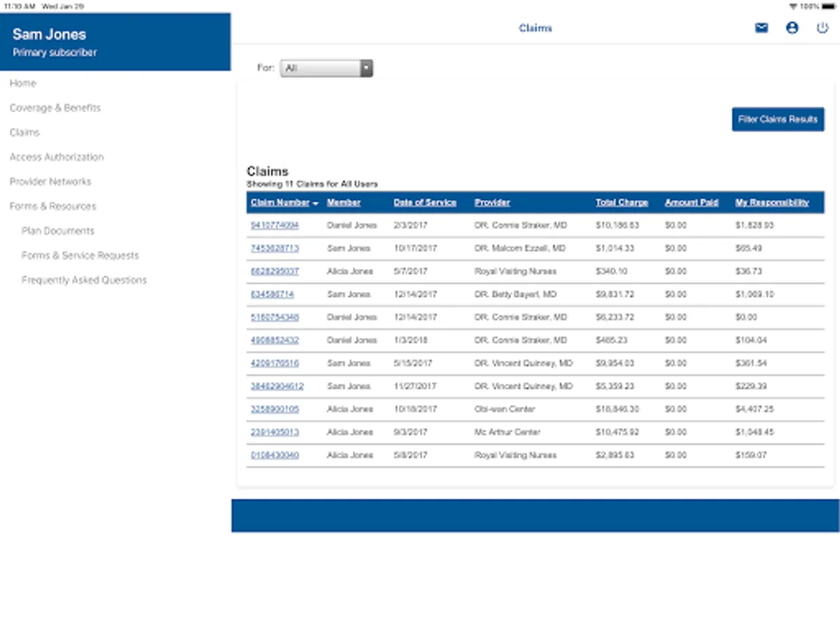840x630 pixels.
Task: Open claim link for Mc Arthur Center
Action: click(x=274, y=432)
